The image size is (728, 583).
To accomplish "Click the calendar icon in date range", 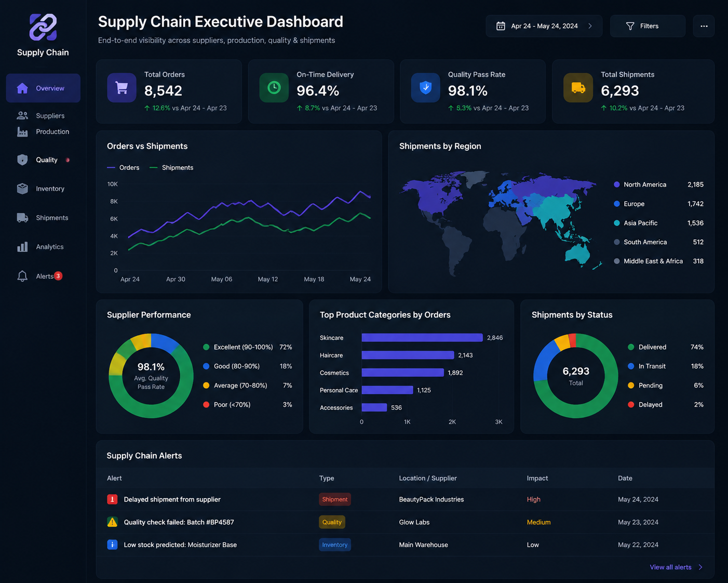I will tap(501, 26).
